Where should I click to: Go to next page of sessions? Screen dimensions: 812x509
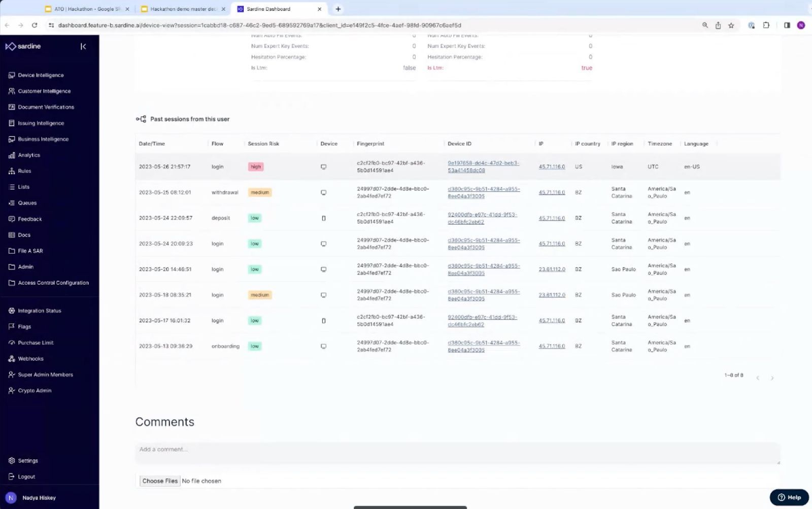(x=772, y=378)
